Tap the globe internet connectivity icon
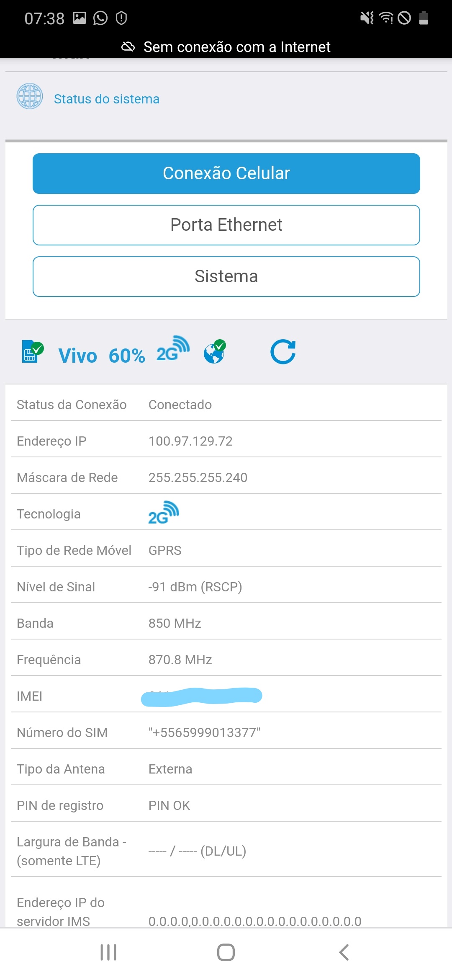The width and height of the screenshot is (452, 980). [215, 351]
